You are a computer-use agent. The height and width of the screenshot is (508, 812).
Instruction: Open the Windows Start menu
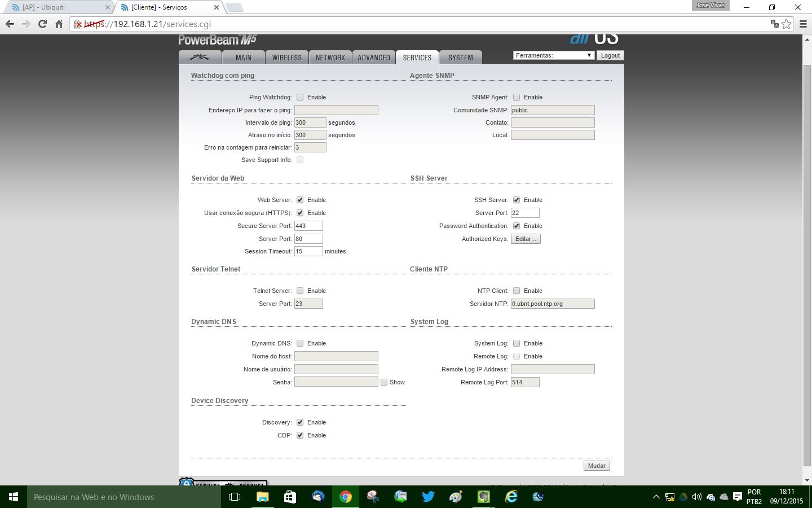coord(14,497)
